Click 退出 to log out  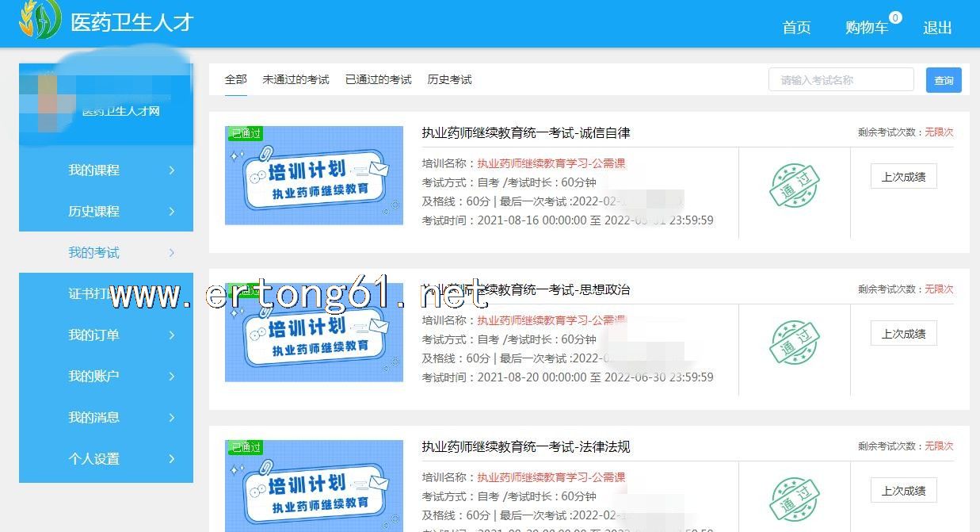(937, 28)
